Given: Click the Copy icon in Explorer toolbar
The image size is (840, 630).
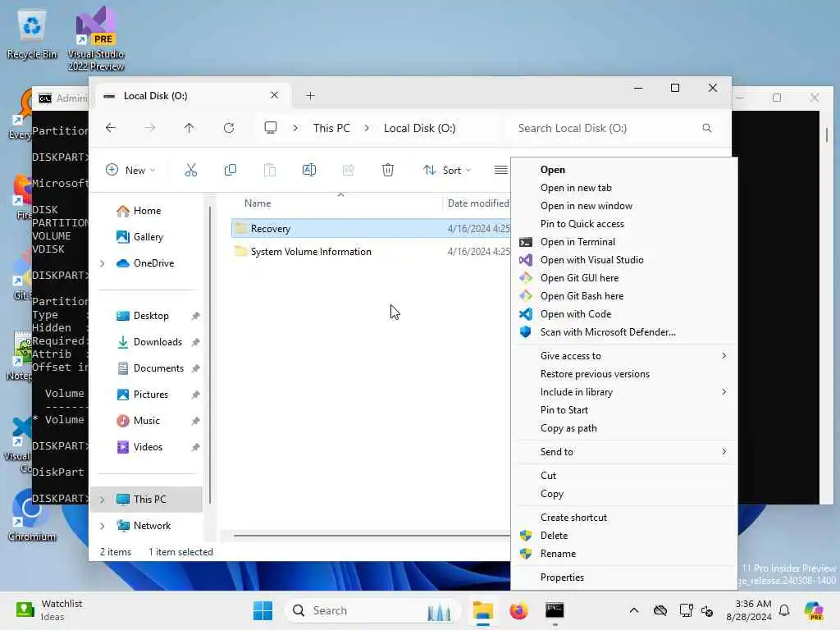Looking at the screenshot, I should (x=231, y=171).
